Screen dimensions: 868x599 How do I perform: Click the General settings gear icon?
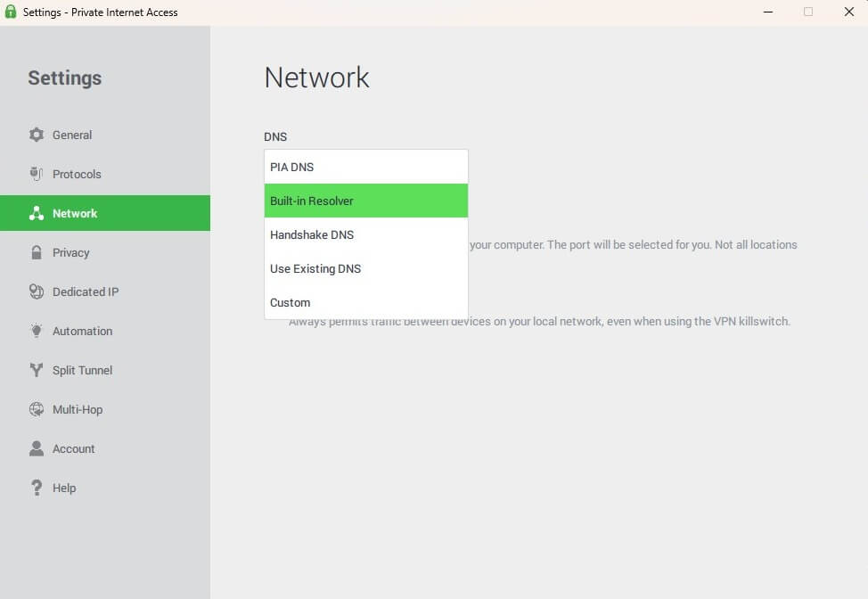(36, 135)
